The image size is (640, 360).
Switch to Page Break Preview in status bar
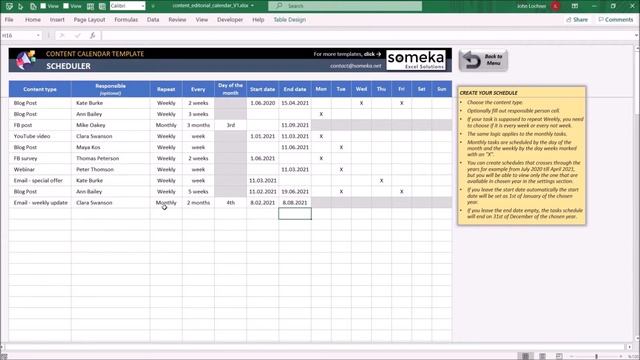(x=559, y=356)
